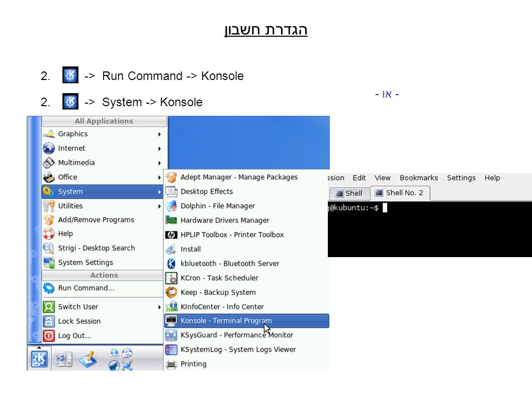Click the Install entry icon
532x399 pixels.
click(171, 249)
